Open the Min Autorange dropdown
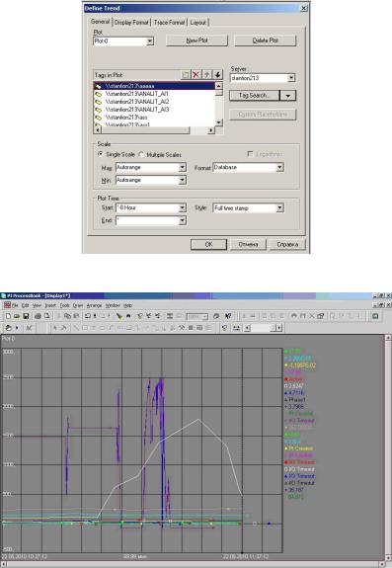The height and width of the screenshot is (568, 392). [x=183, y=180]
